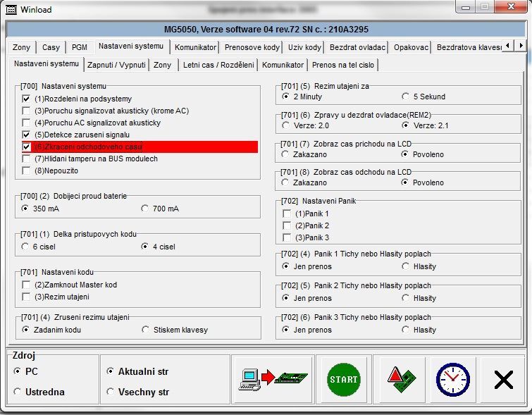Open the clock time settings icon
The width and height of the screenshot is (532, 415).
(x=452, y=378)
